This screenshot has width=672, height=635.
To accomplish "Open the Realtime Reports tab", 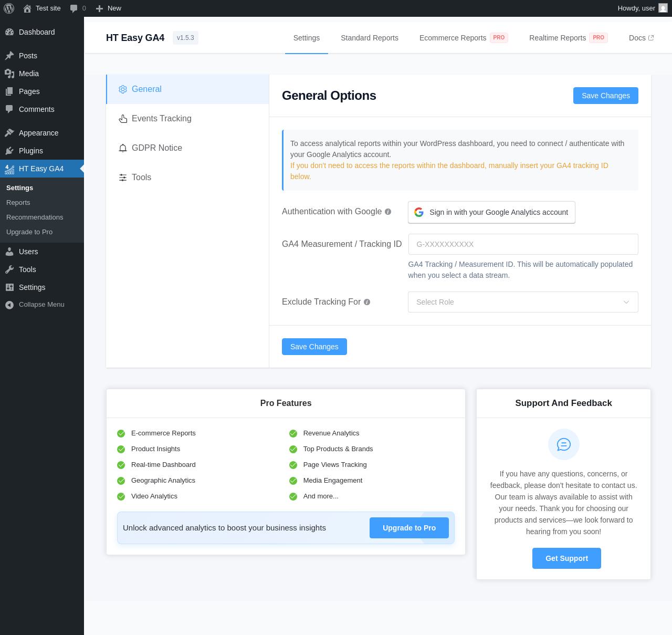I will pyautogui.click(x=569, y=38).
